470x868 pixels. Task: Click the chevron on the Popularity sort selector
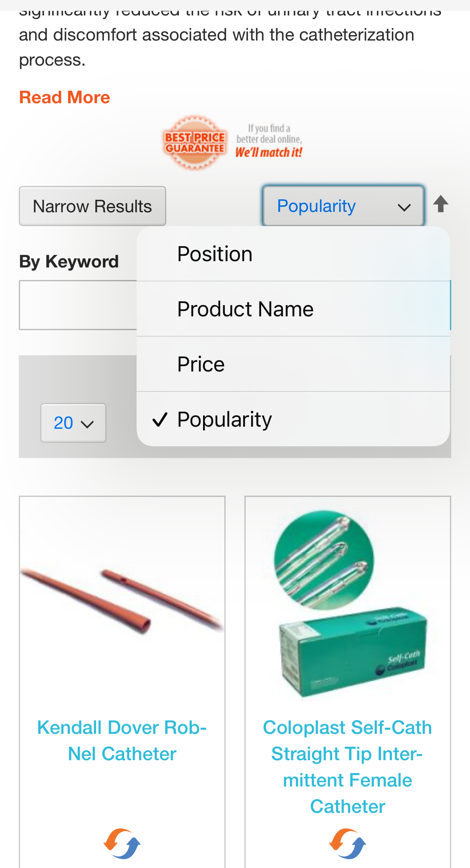404,207
